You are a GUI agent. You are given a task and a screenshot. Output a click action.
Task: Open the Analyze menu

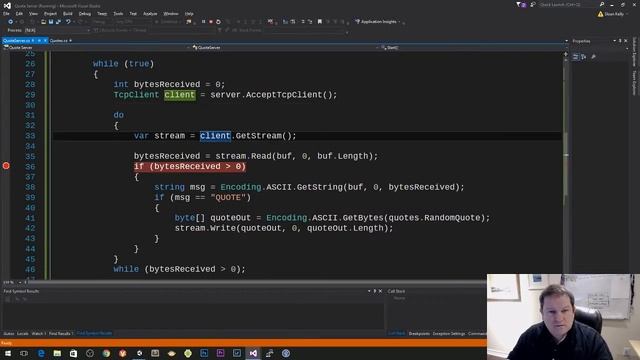tap(150, 13)
